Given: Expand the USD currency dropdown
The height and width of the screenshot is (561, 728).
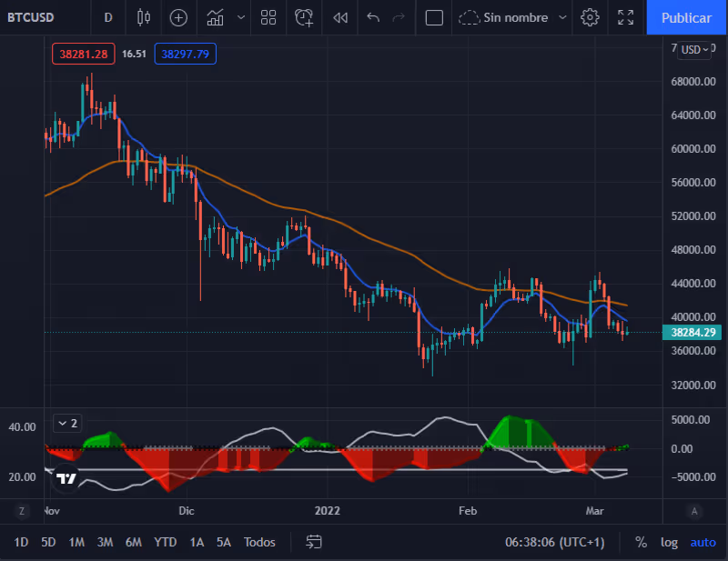Looking at the screenshot, I should click(x=694, y=50).
